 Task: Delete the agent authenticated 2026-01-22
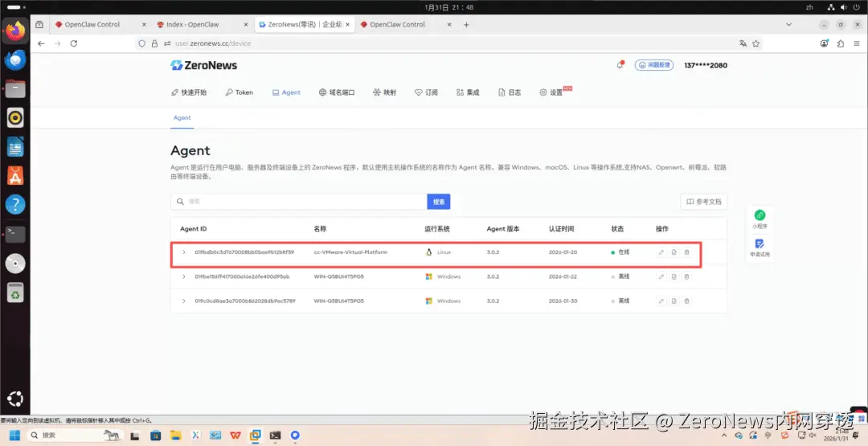click(686, 276)
